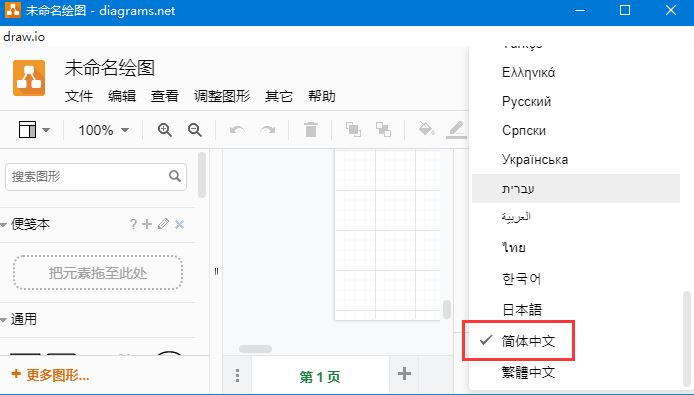
Task: Click the zoom in magnifier icon
Action: tap(165, 130)
